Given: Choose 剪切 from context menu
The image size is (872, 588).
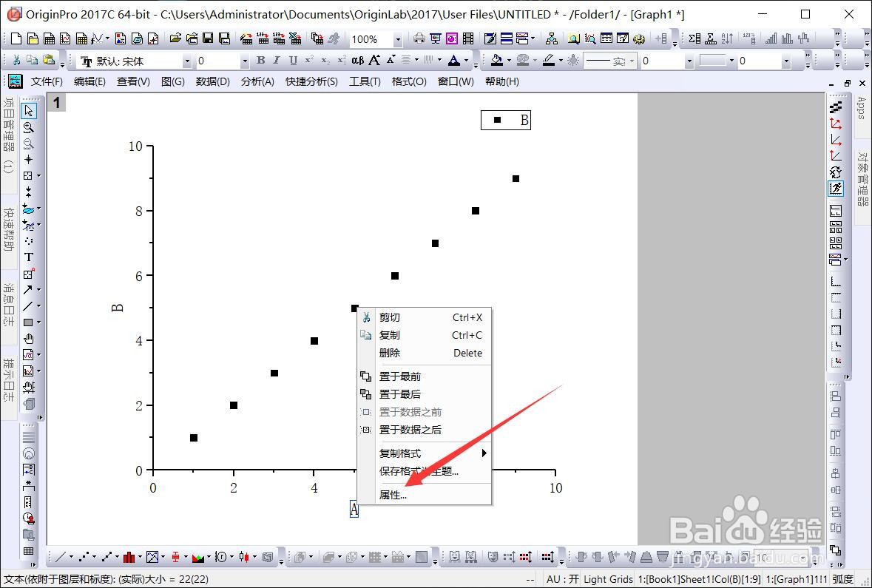Looking at the screenshot, I should (425, 317).
